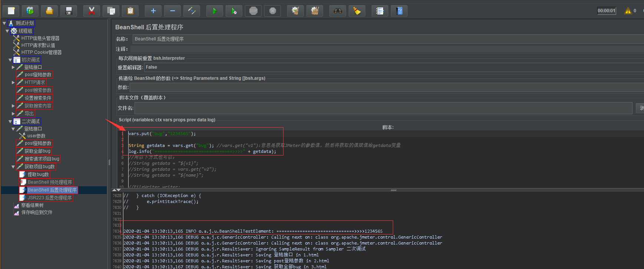Click the 参数 parameters input field
The image size is (644, 269).
coord(387,87)
